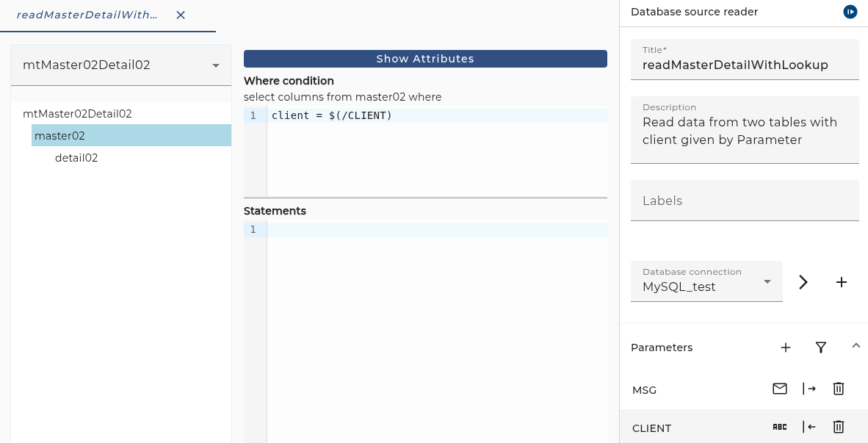Run the Database source reader play icon
Viewport: 868px width, 443px height.
[850, 12]
